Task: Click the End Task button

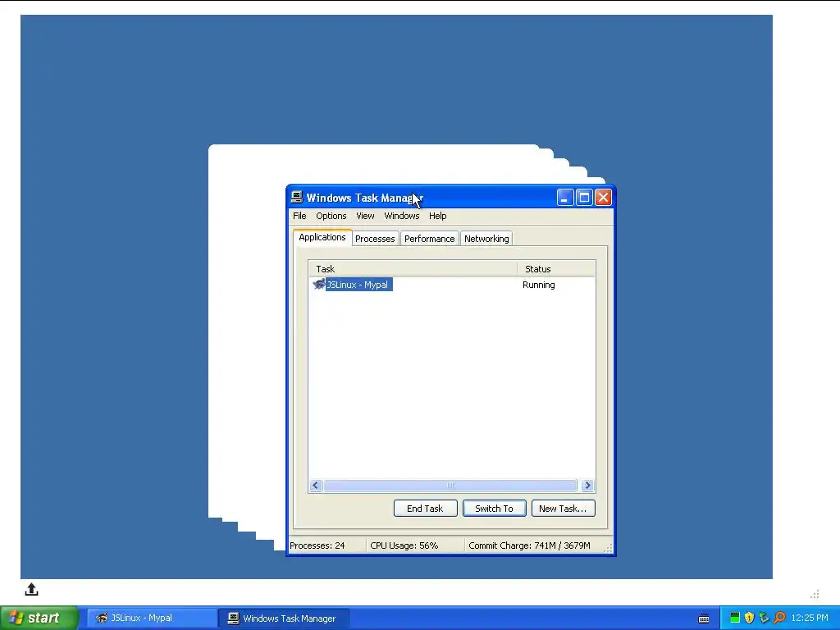Action: (426, 509)
